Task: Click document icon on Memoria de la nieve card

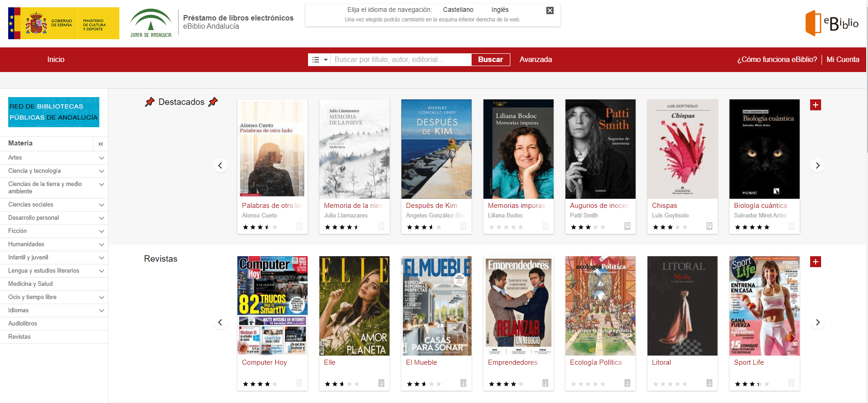Action: (381, 226)
